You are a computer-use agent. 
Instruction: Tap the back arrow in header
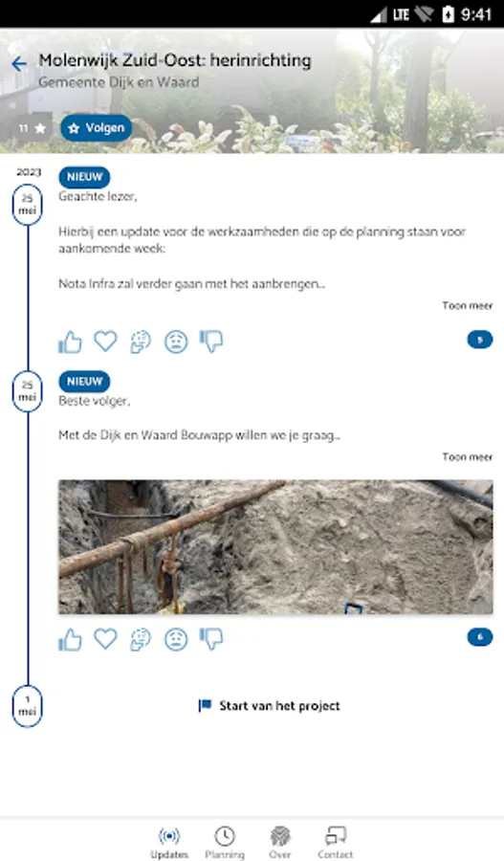coord(19,64)
